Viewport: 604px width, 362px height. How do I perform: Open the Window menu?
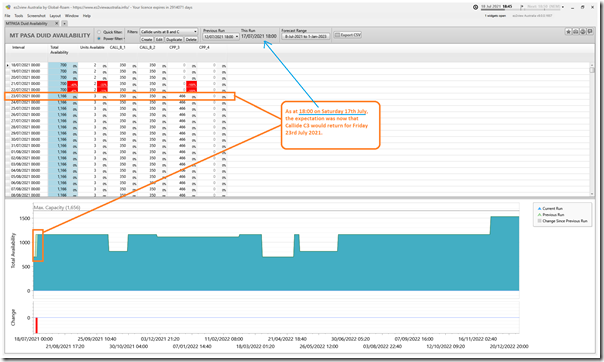[72, 16]
